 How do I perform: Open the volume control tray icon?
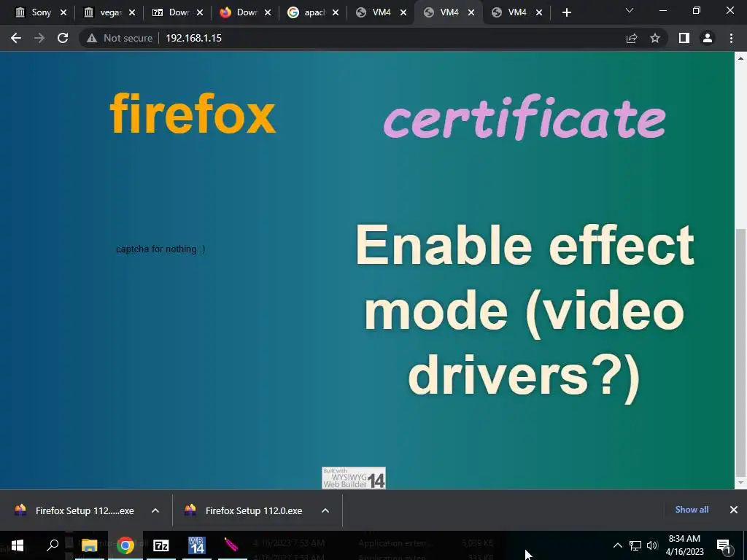tap(652, 545)
